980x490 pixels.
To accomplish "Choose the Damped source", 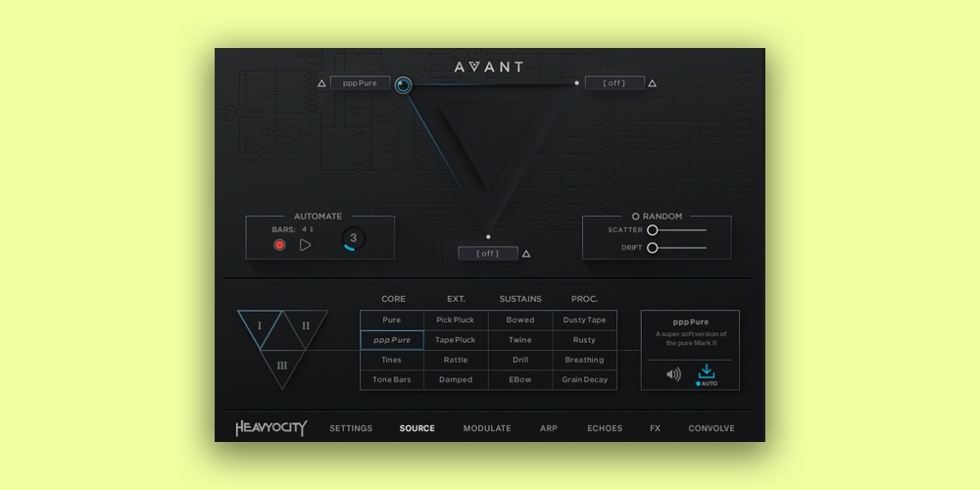I will (456, 380).
